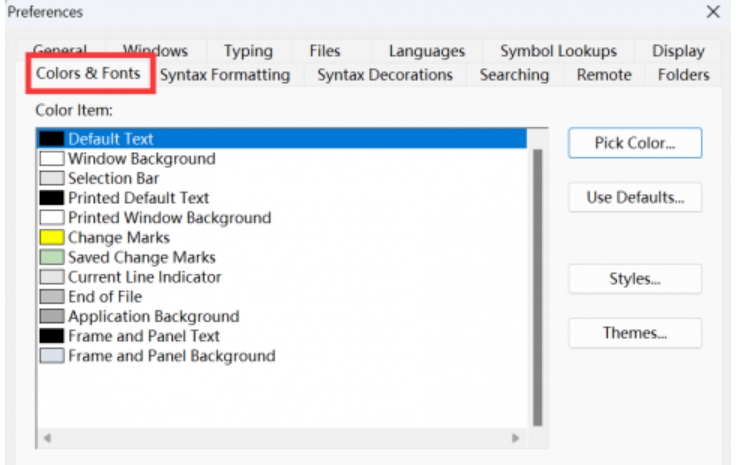
Task: Pick the Application Background list entry
Action: coord(153,317)
